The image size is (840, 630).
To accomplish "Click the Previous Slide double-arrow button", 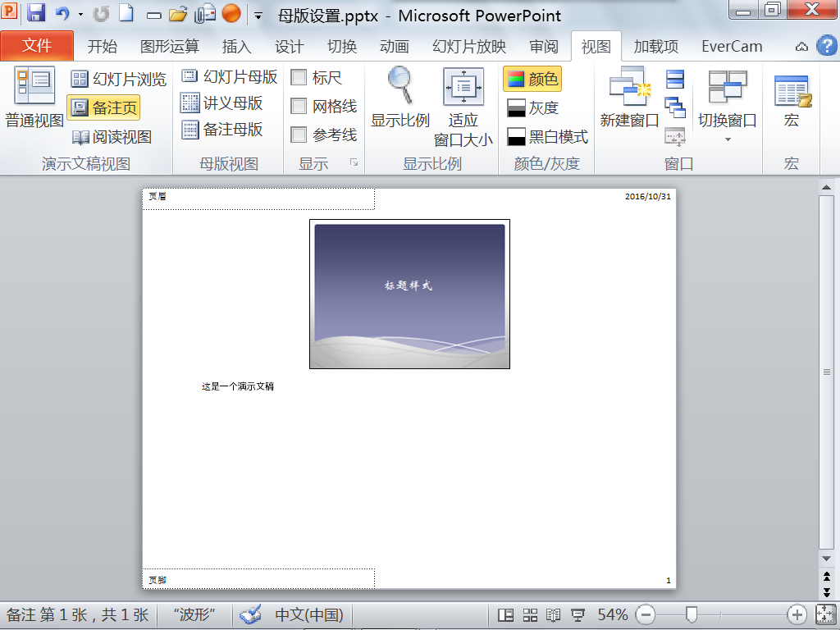I will 826,577.
